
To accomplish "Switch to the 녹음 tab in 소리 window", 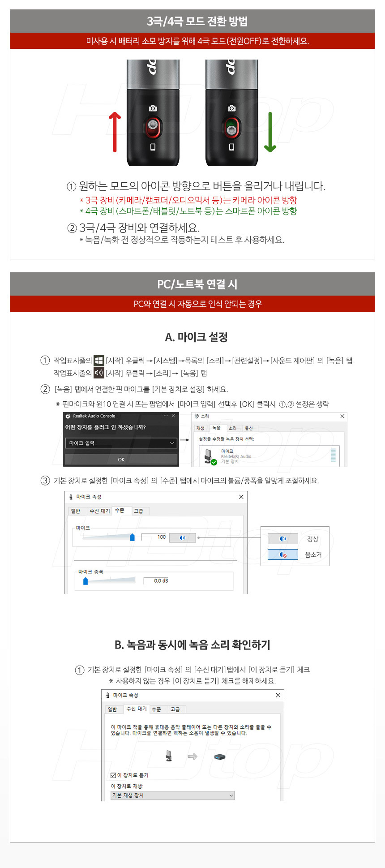I will [x=216, y=428].
